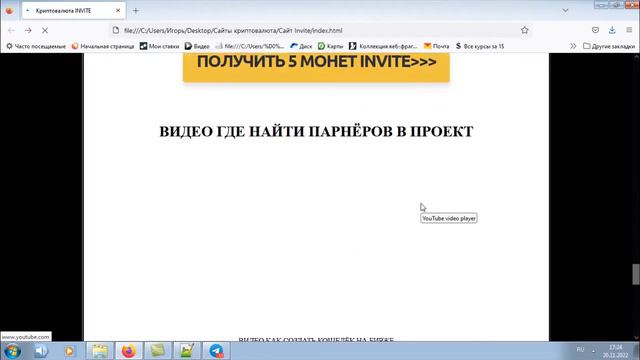Go forward with the forward arrow

pos(28,30)
